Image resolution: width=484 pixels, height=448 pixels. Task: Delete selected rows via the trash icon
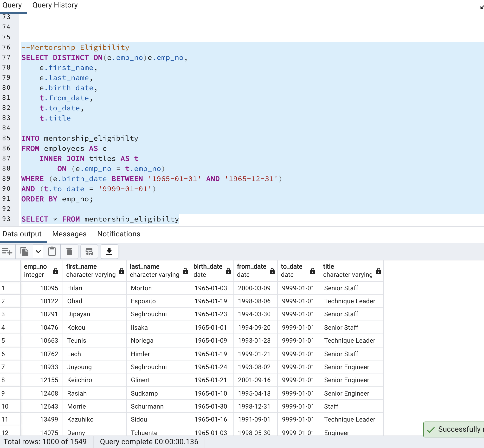pos(69,251)
